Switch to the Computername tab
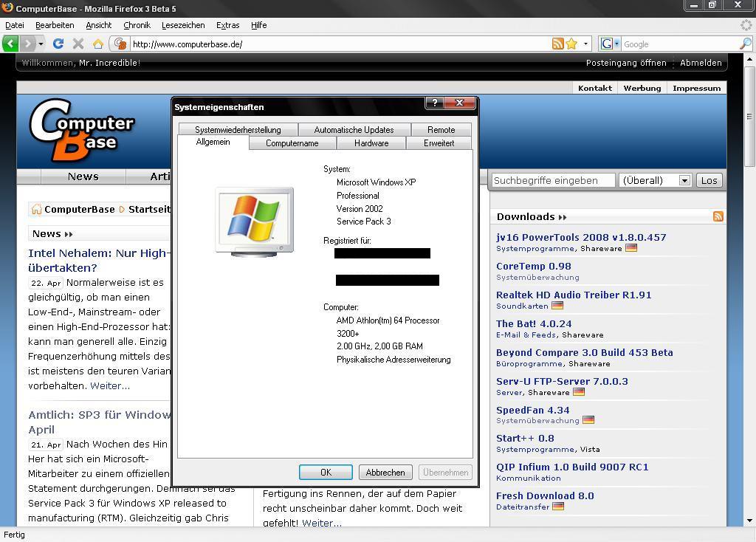The width and height of the screenshot is (756, 542). click(x=292, y=143)
